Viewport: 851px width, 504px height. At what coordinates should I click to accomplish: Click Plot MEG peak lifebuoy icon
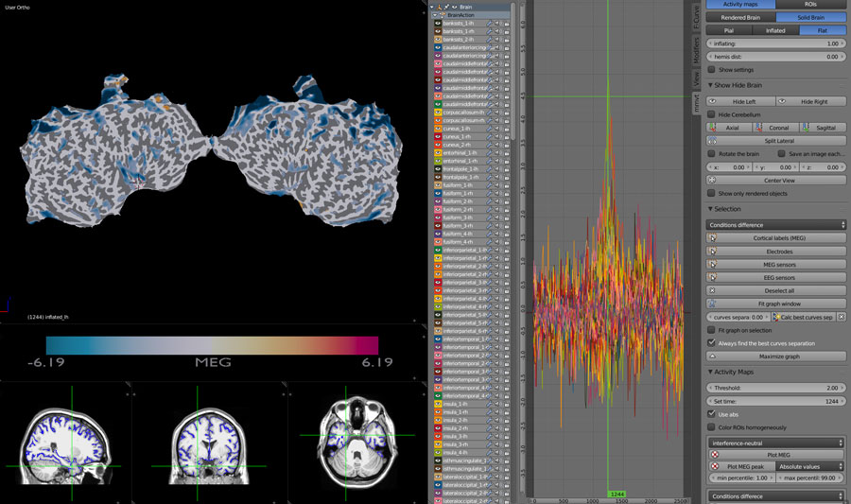coord(715,466)
